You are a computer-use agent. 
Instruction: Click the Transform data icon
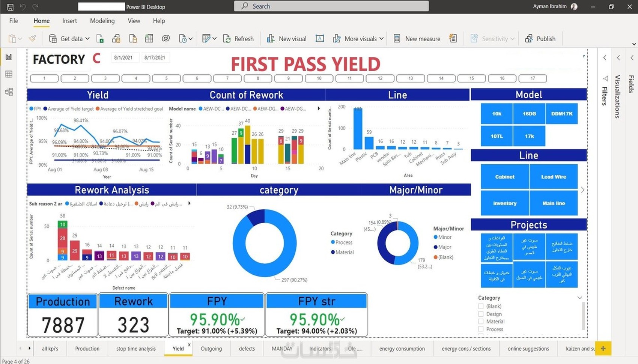click(x=206, y=39)
